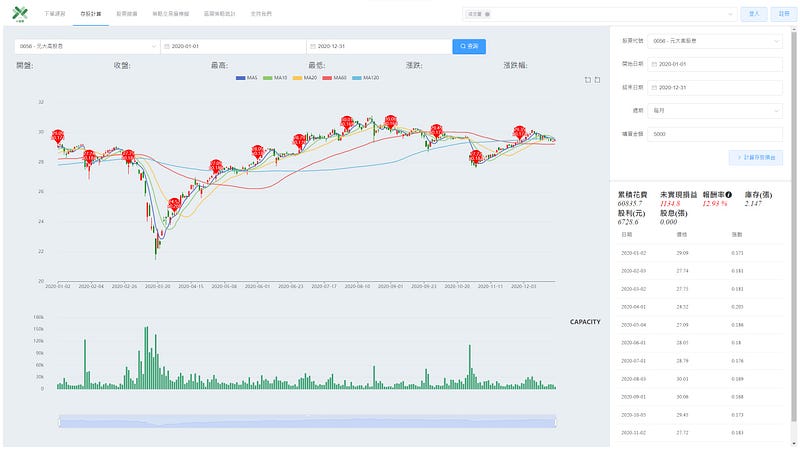Toggle the MA20 legend series
The width and height of the screenshot is (800, 450).
(305, 78)
